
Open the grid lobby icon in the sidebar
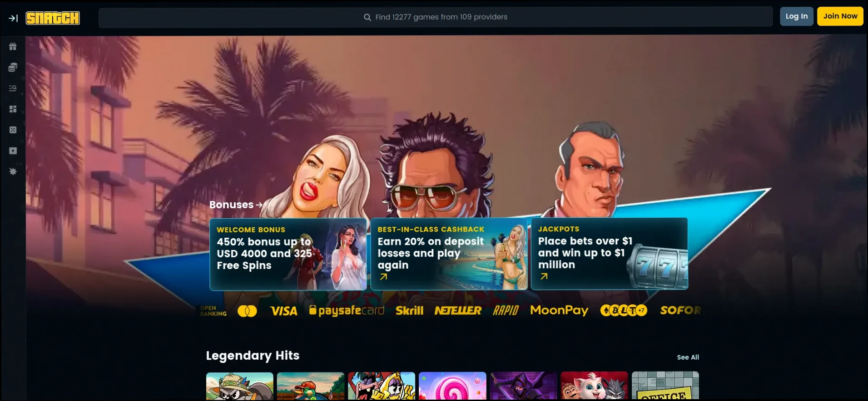[13, 109]
